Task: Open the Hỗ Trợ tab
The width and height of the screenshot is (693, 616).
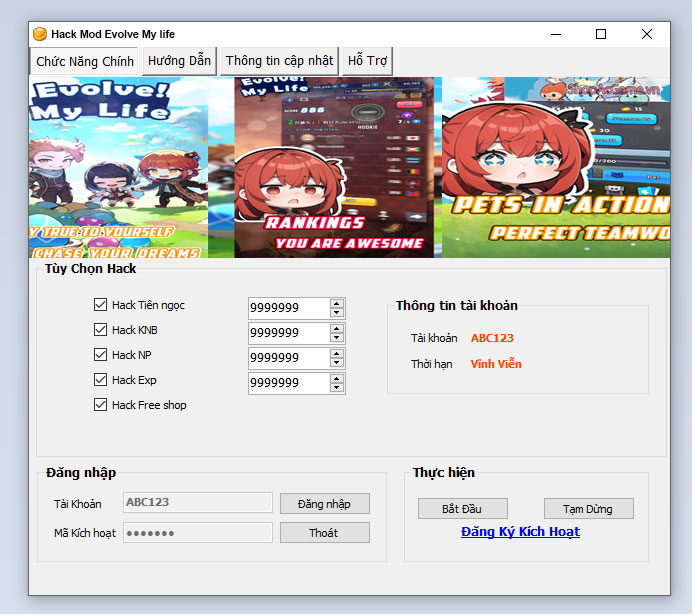Action: 367,61
